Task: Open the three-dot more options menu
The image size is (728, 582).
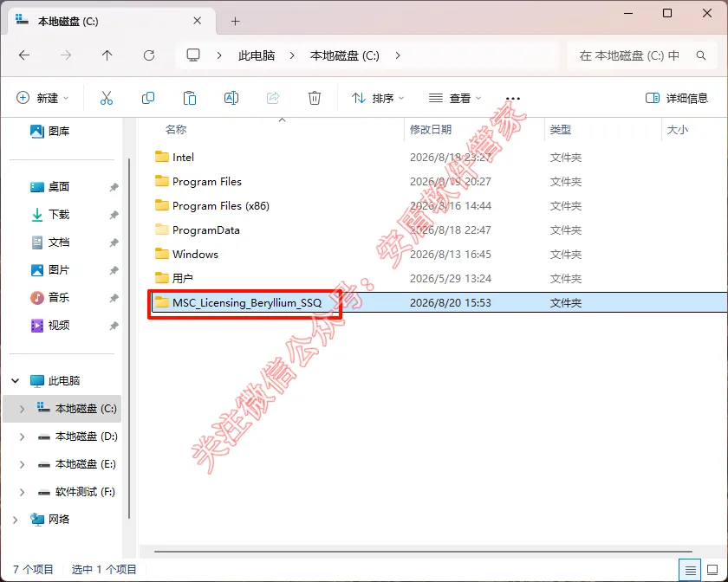Action: pyautogui.click(x=512, y=99)
